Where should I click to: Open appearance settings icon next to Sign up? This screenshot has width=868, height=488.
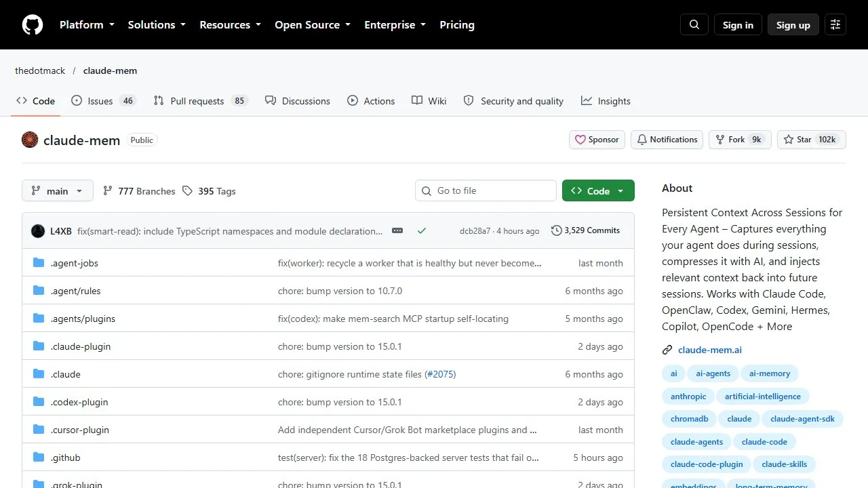(835, 24)
